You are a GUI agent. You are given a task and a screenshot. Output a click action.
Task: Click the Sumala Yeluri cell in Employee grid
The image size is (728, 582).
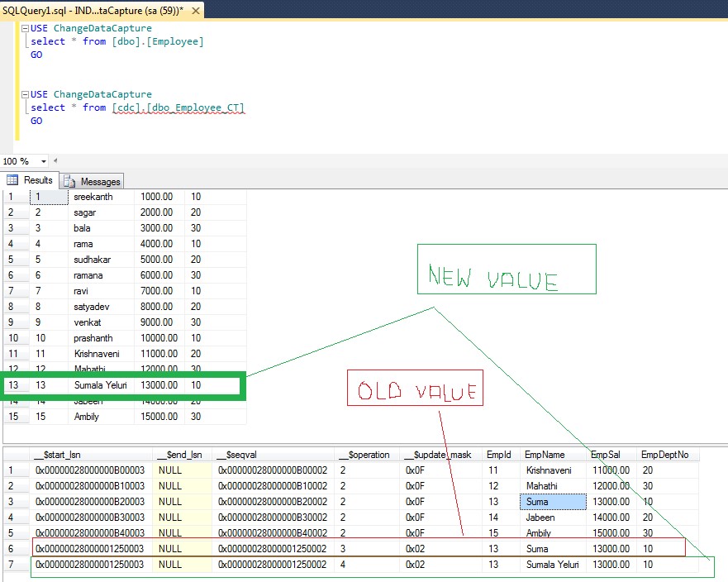[x=100, y=385]
